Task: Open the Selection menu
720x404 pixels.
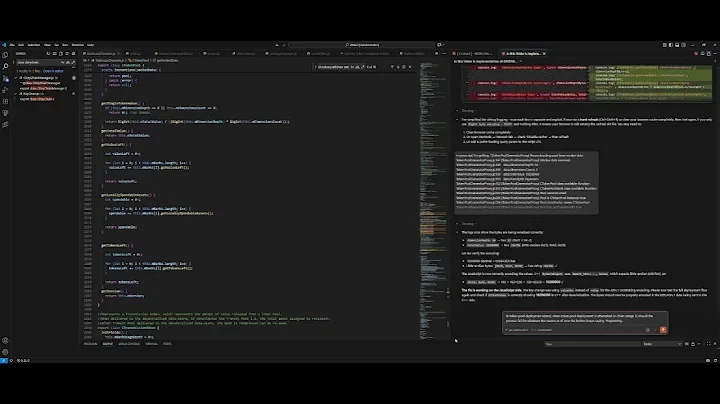Action: pos(34,45)
